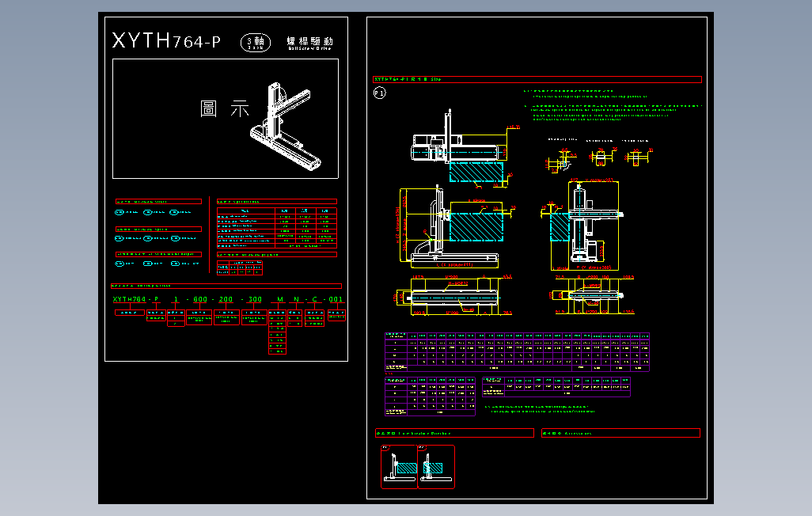Select the cyan hatched block in side view
The width and height of the screenshot is (812, 516).
(x=560, y=227)
